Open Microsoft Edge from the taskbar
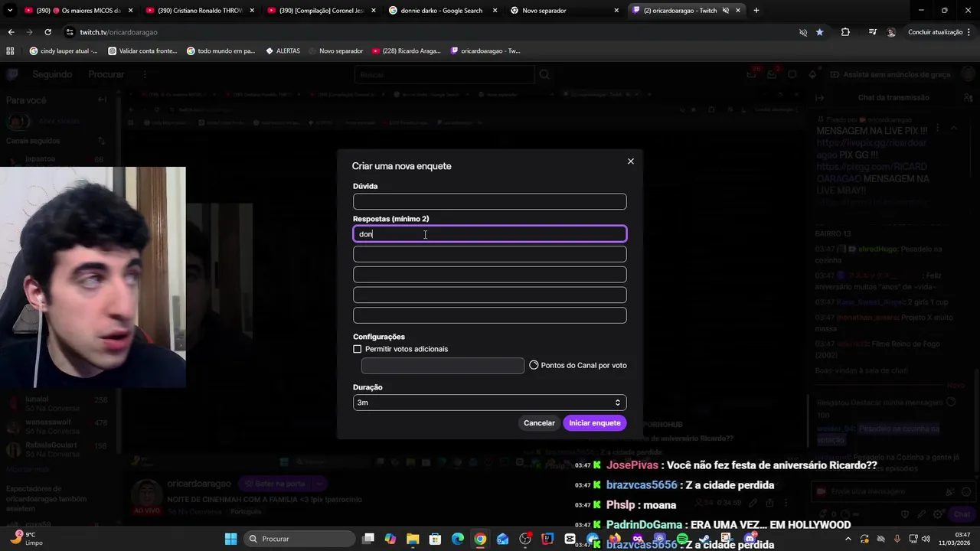 coord(458,539)
